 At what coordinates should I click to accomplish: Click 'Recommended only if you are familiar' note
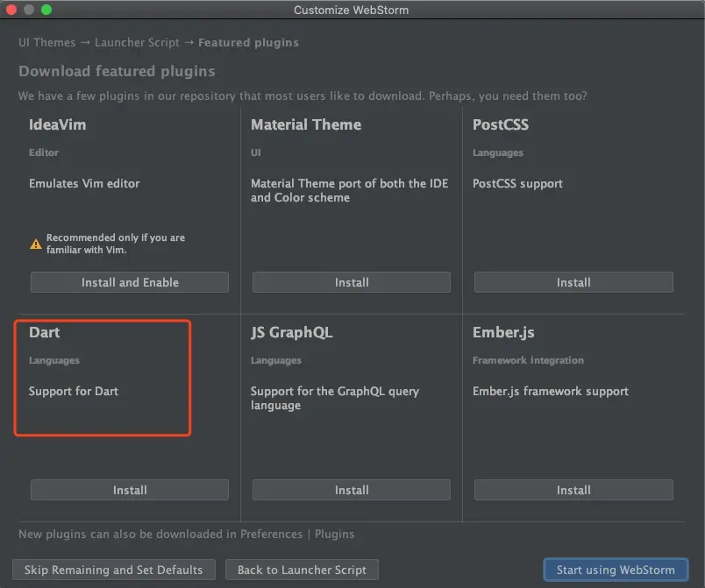tap(116, 244)
